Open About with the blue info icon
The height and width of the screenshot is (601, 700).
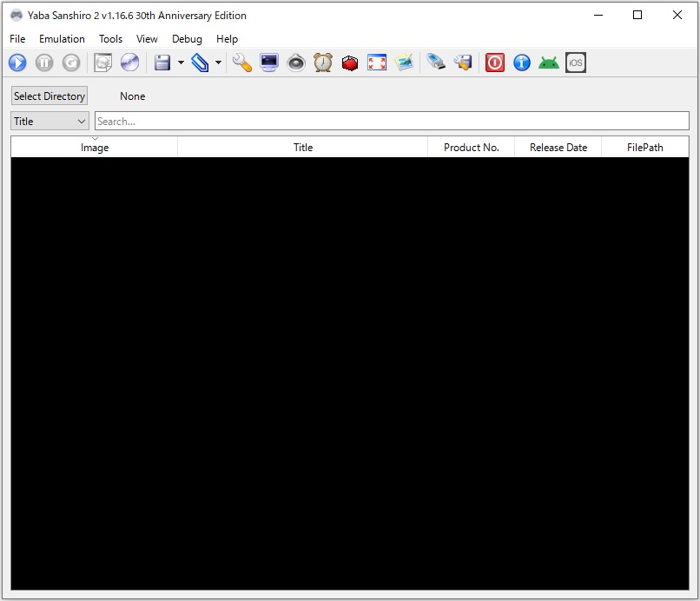pyautogui.click(x=522, y=63)
